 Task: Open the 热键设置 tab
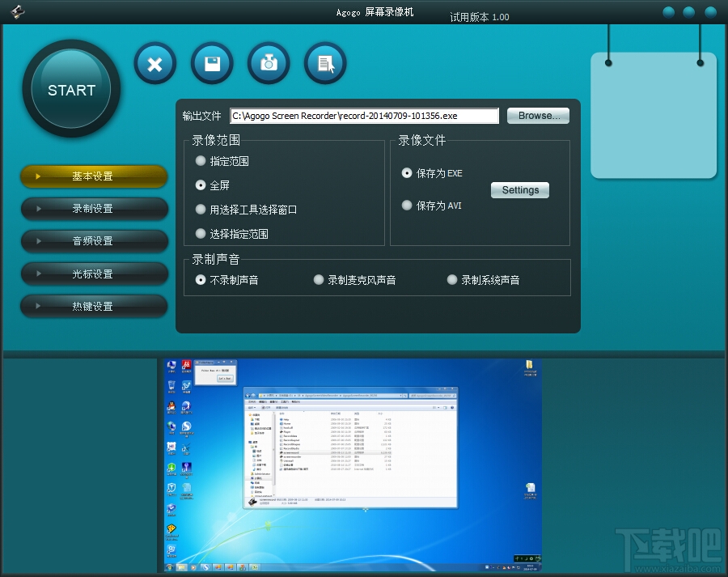point(95,307)
